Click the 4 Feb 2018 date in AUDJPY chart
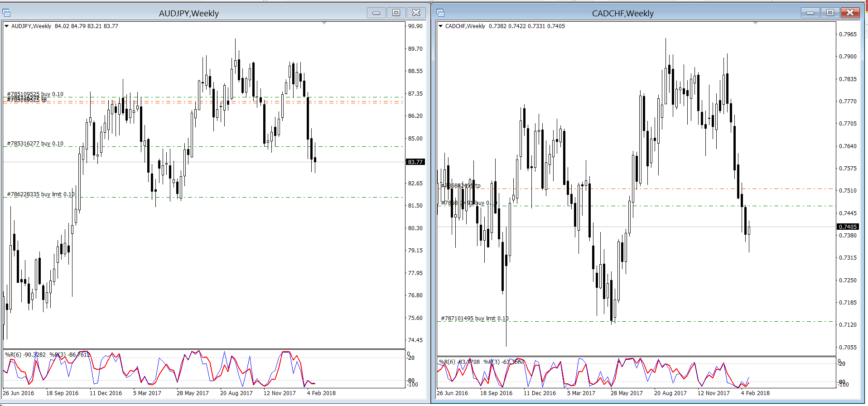Screen dimensions: 868x406 [x=321, y=393]
